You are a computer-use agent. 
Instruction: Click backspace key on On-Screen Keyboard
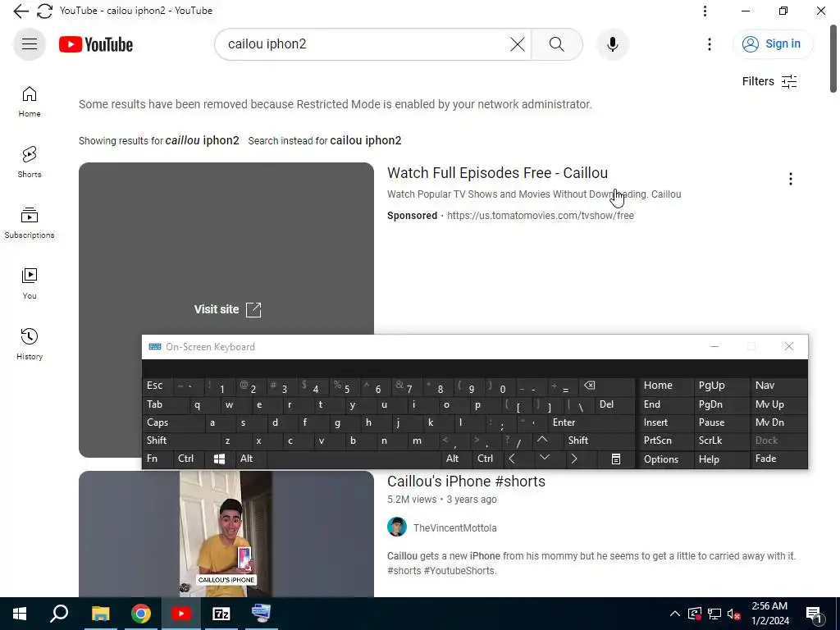[607, 386]
